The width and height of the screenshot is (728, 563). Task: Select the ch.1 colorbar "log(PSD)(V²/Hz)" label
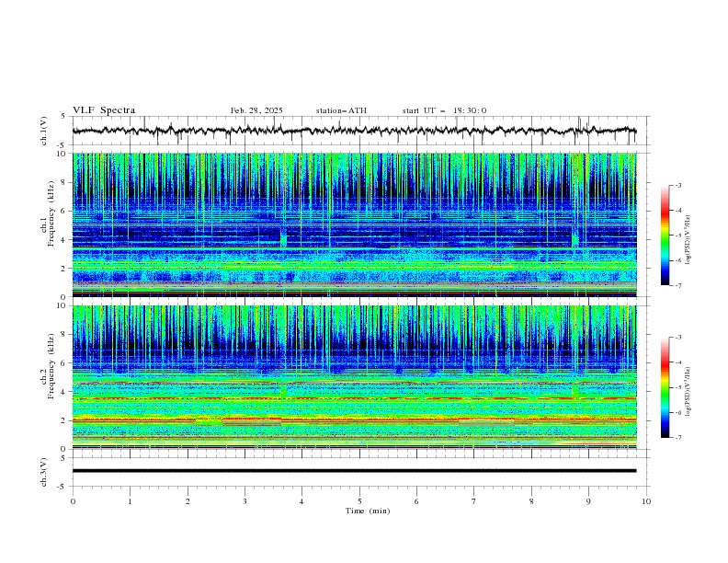[688, 240]
